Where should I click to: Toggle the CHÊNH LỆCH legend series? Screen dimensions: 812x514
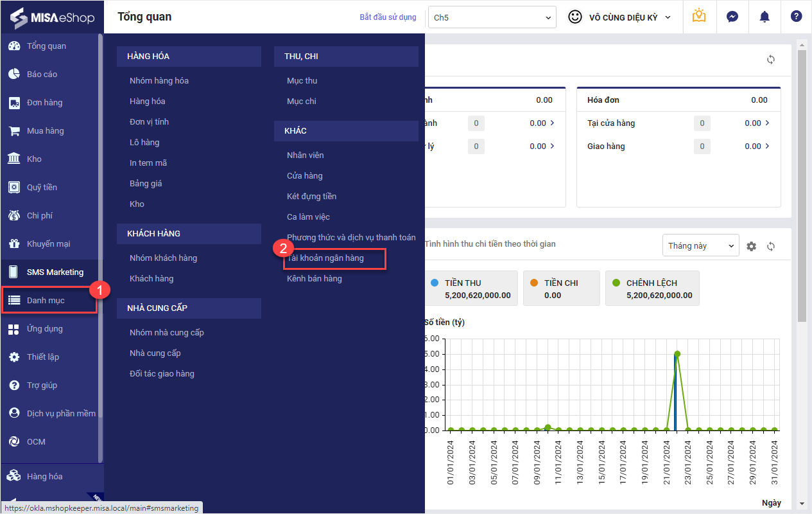(652, 288)
